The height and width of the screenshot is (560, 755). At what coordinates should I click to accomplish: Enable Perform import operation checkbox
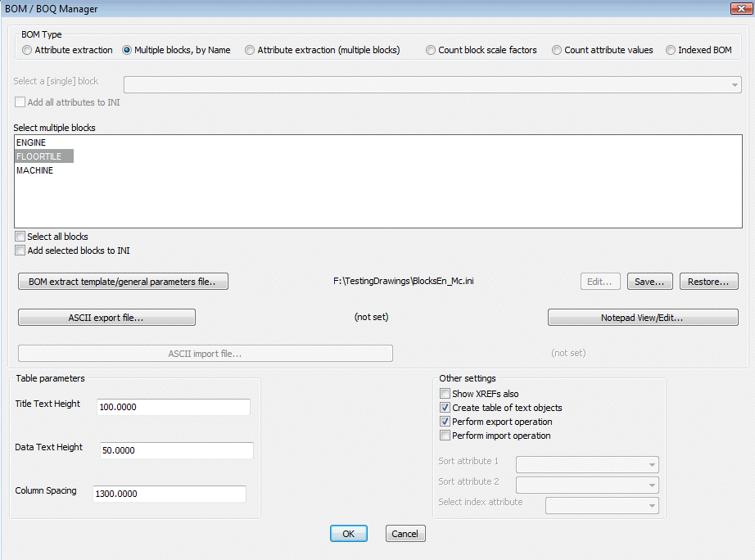(445, 436)
